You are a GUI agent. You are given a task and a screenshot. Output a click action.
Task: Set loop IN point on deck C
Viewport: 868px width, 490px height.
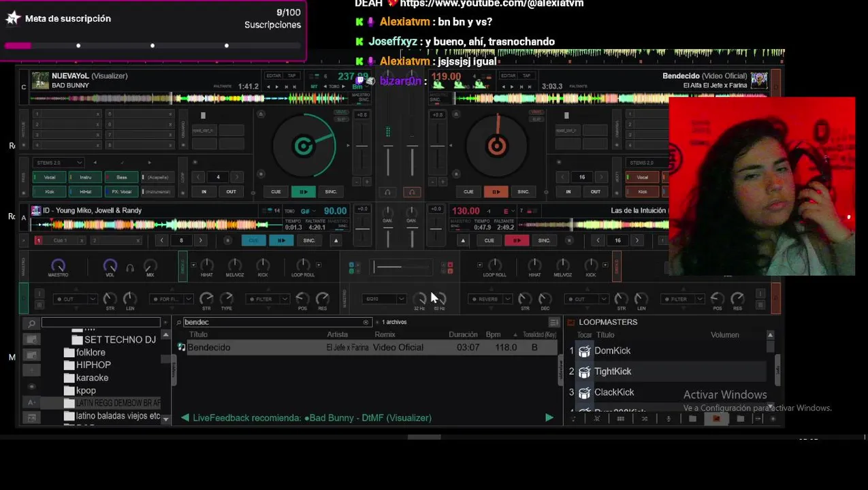tap(204, 192)
